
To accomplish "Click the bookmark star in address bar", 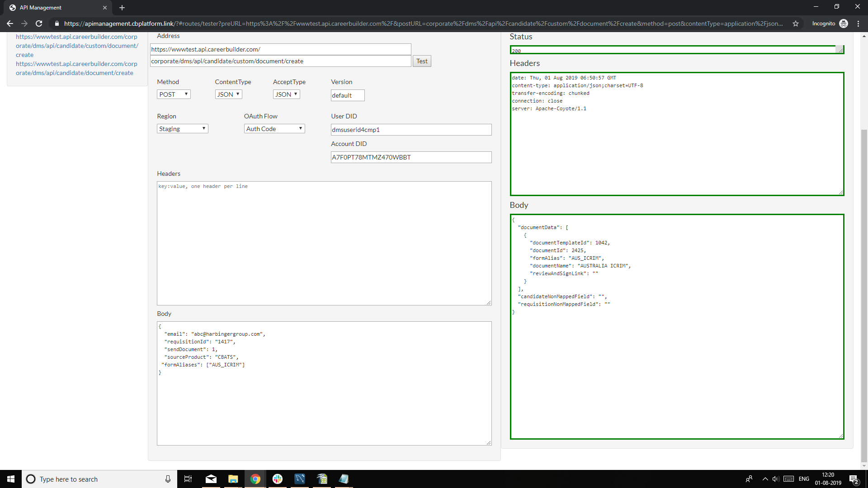I will pos(796,23).
